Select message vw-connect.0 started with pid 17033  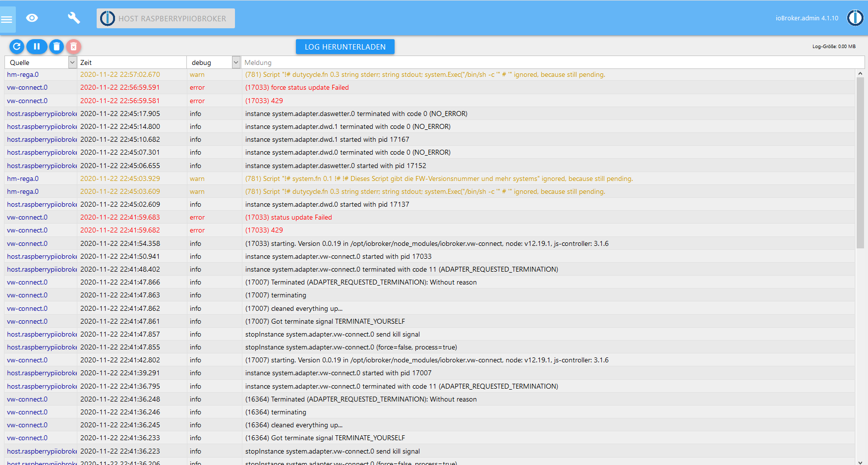tap(339, 256)
